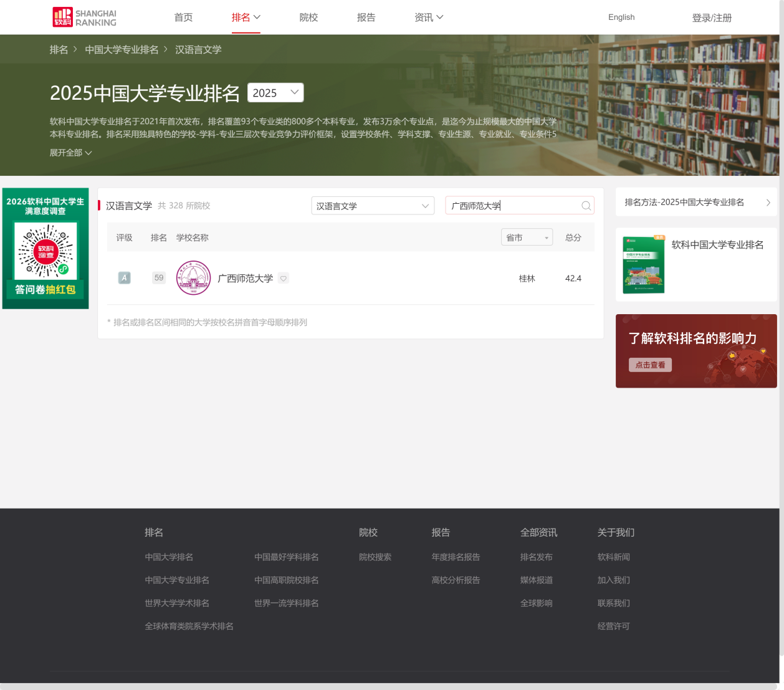Toggle favorite heart next to 广西师范大学
This screenshot has width=784, height=690.
pos(284,279)
